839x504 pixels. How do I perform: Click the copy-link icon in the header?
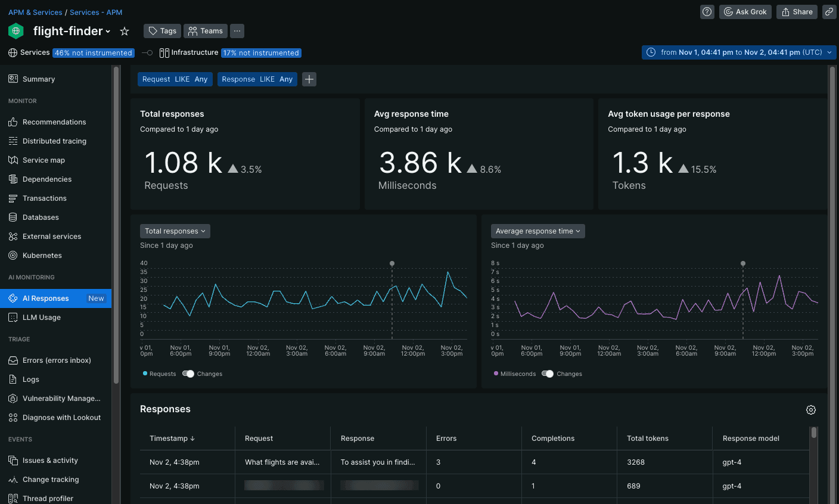829,11
